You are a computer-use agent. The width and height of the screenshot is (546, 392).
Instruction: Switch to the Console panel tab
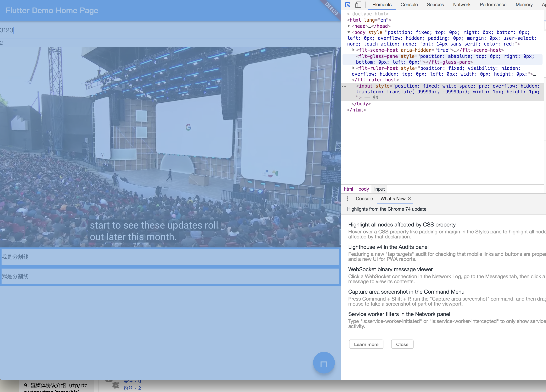tap(409, 5)
